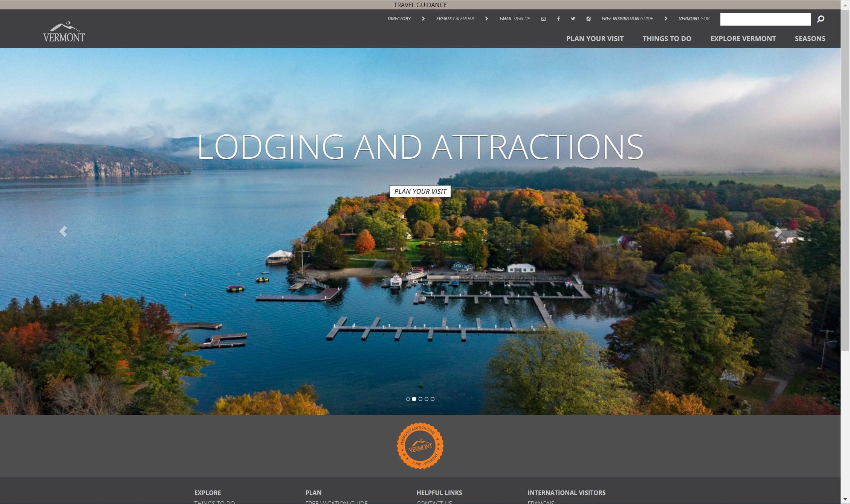
Task: Select the first carousel dot
Action: (408, 399)
